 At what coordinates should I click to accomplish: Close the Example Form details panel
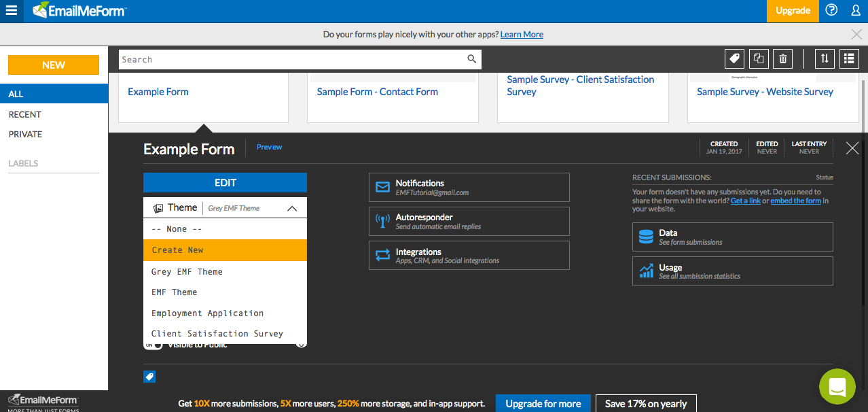852,148
